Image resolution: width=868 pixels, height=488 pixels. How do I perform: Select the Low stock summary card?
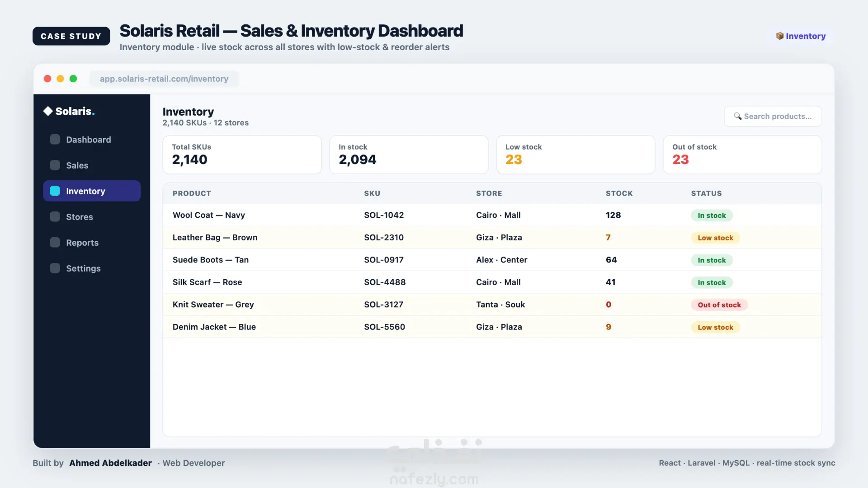pos(576,155)
